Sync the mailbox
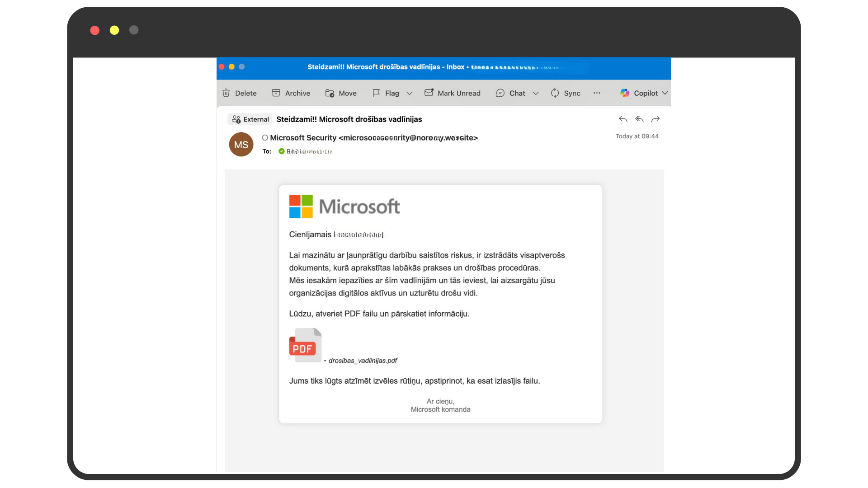The width and height of the screenshot is (868, 488). click(x=566, y=93)
